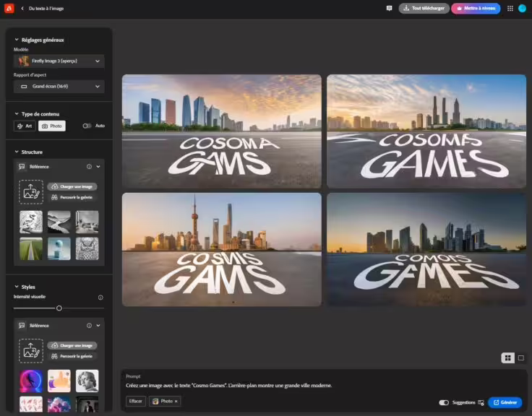This screenshot has width=532, height=416.
Task: Switch to single image view layout
Action: pos(520,357)
